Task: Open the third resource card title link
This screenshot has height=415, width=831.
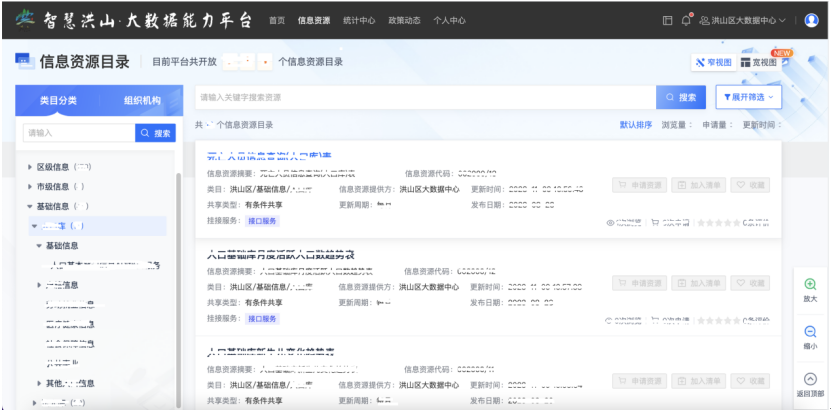Action: [x=270, y=352]
